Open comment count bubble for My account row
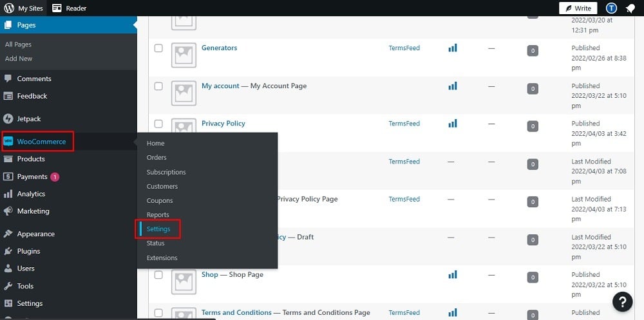Screen dimensions: 644x320 click(533, 89)
